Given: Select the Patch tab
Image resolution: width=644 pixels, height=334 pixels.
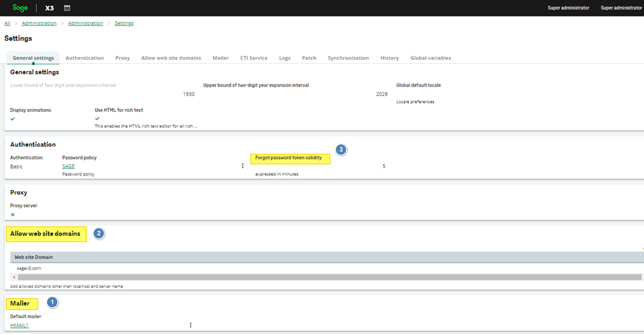Looking at the screenshot, I should click(x=309, y=58).
